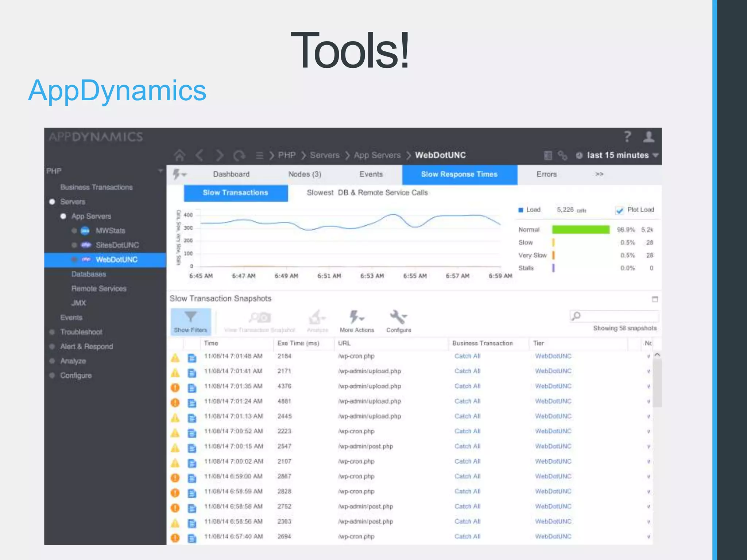This screenshot has height=560, width=747.
Task: Expand the Alert & Respond sidebar section
Action: point(52,346)
